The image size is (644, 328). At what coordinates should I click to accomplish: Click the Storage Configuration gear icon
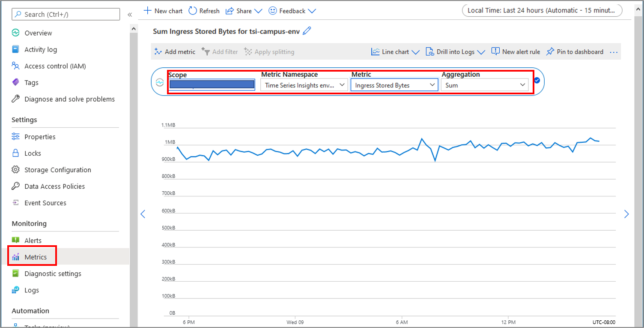16,170
